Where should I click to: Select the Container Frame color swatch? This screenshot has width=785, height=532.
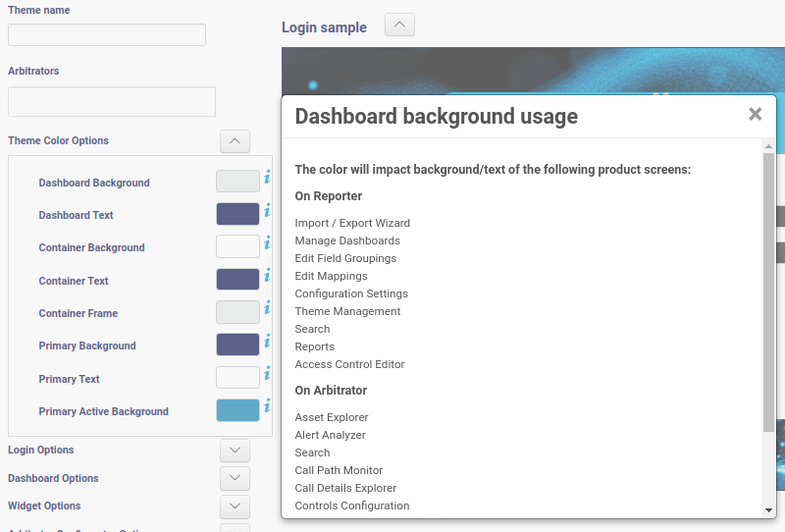237,312
